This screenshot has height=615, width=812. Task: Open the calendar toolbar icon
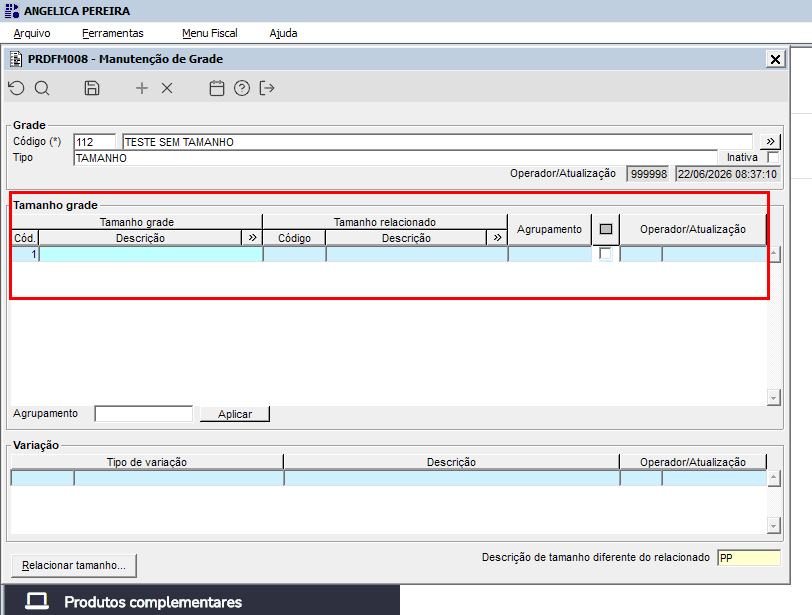[216, 88]
